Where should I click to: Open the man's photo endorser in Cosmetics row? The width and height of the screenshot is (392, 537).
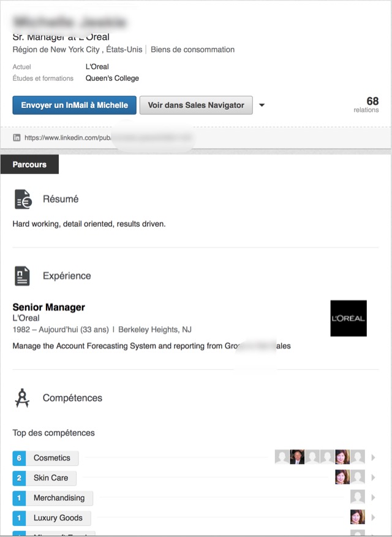coord(297,457)
